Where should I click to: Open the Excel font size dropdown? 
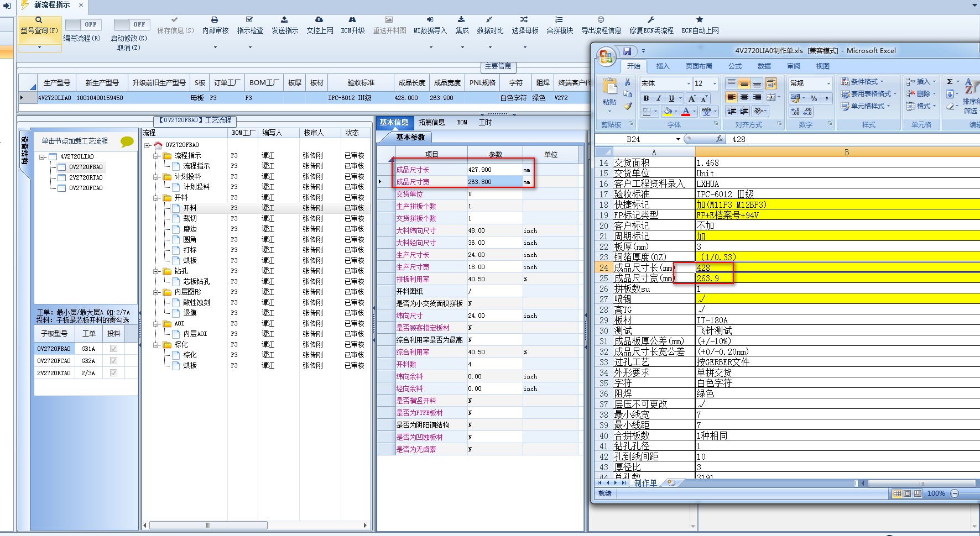tap(715, 83)
